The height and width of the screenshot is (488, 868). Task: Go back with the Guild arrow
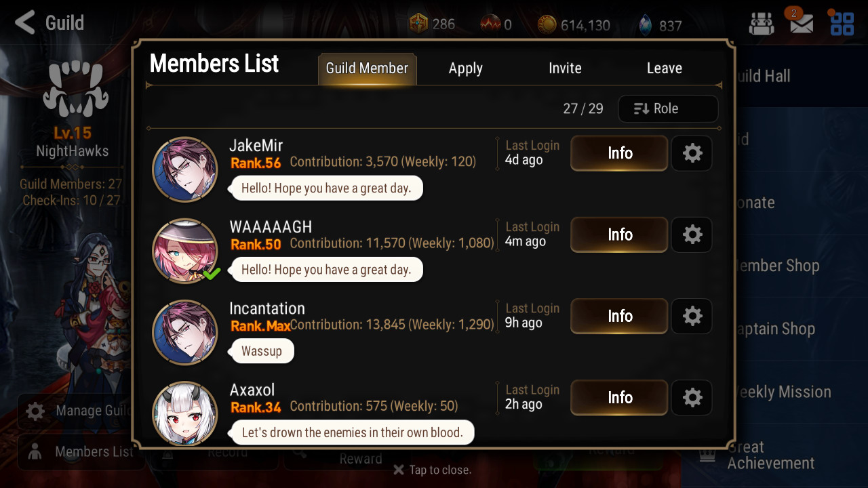coord(49,22)
